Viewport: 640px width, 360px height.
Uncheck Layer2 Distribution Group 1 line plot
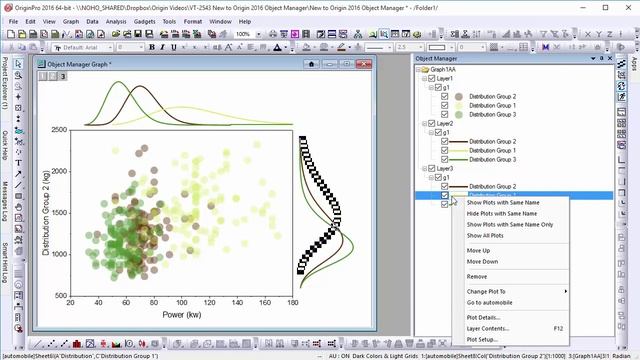[x=444, y=150]
